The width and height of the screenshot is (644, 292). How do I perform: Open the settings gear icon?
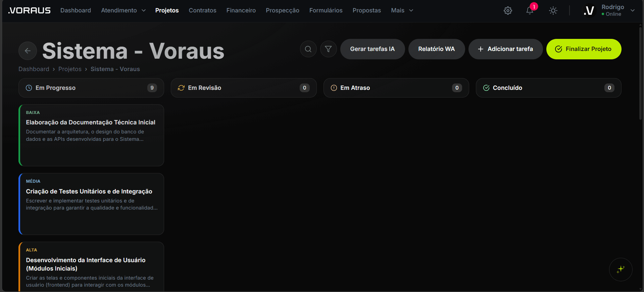click(x=508, y=10)
